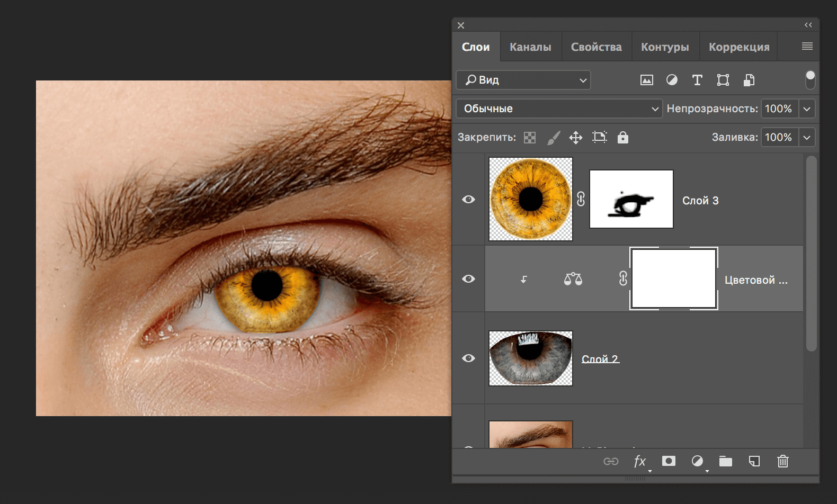Click the Заливка 100% fill field
The image size is (837, 504).
tap(779, 138)
